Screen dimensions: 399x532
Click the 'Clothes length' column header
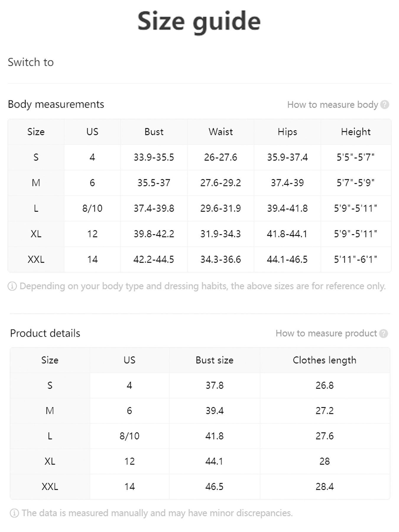coord(325,360)
